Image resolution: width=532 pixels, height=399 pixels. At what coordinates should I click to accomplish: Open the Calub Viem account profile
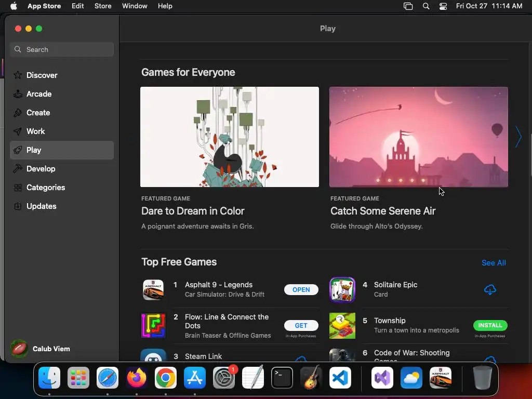(x=41, y=349)
